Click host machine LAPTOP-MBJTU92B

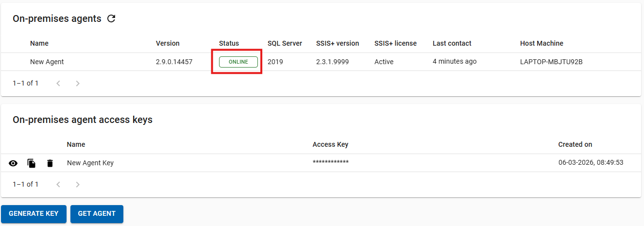click(x=551, y=62)
